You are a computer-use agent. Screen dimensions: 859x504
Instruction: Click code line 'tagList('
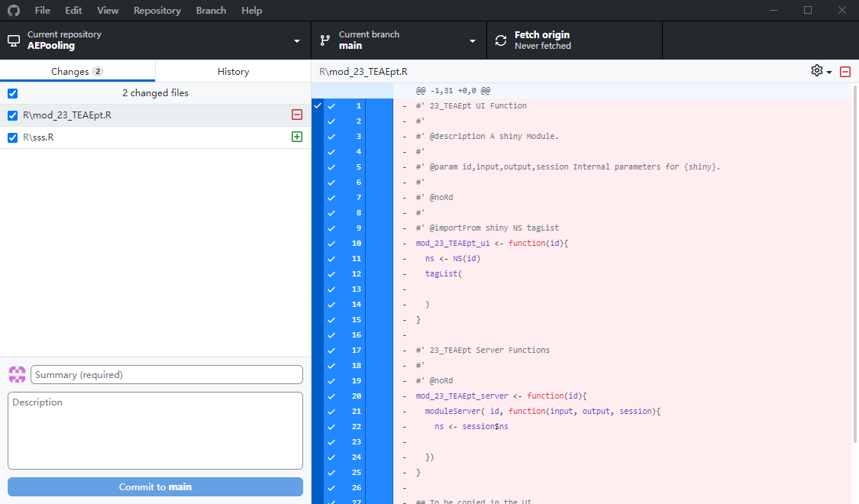point(444,274)
